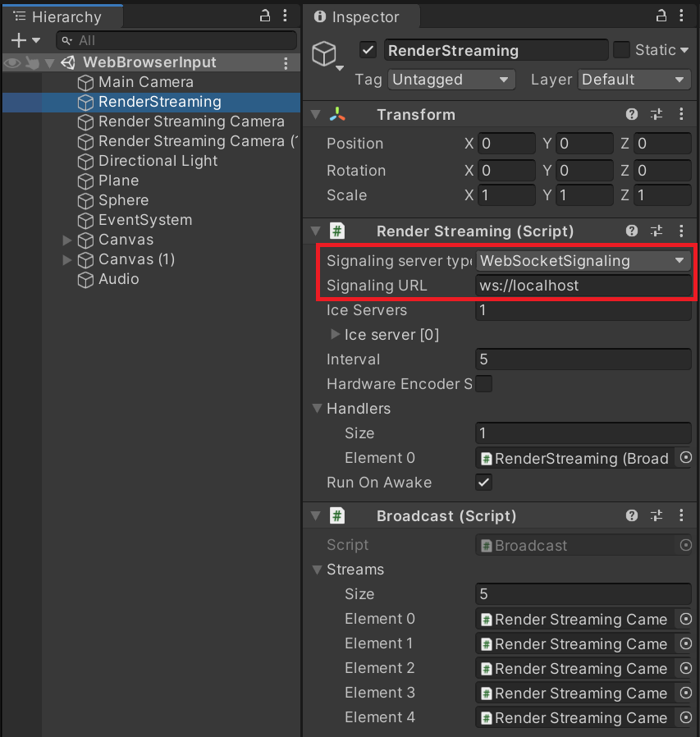The image size is (700, 737).
Task: Click the Inspector panel lock icon
Action: tap(661, 16)
